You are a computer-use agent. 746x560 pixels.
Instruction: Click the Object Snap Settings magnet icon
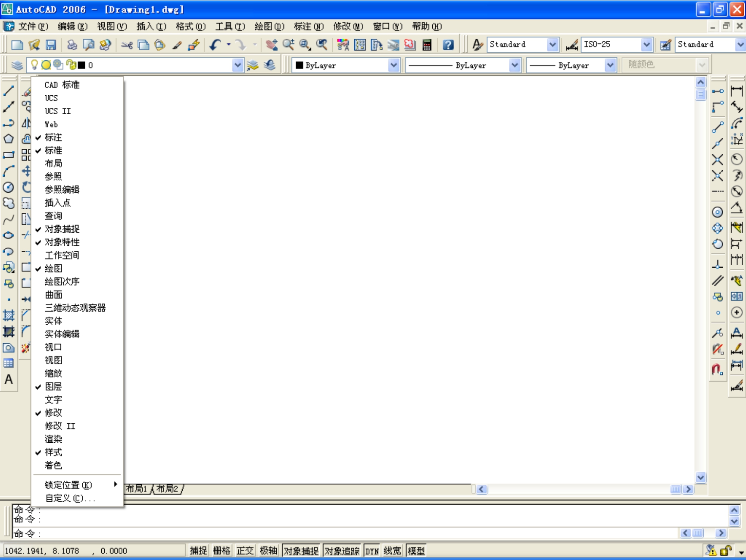(718, 369)
